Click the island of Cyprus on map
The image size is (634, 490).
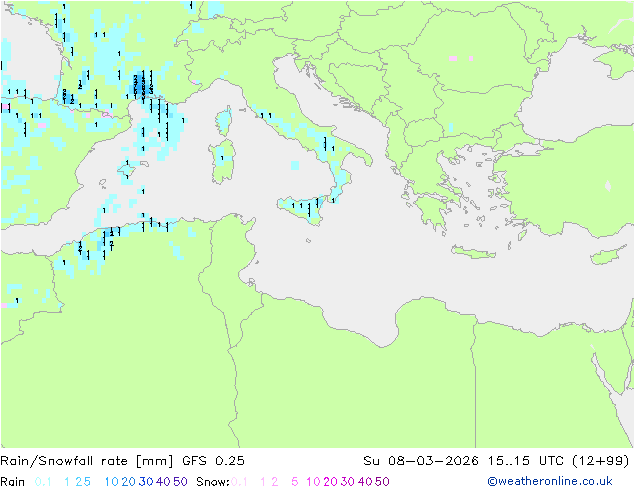point(608,254)
